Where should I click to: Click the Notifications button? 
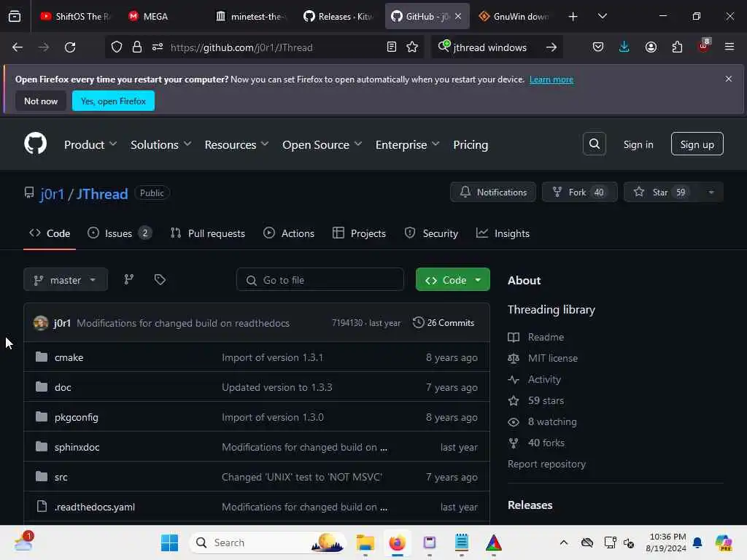493,192
